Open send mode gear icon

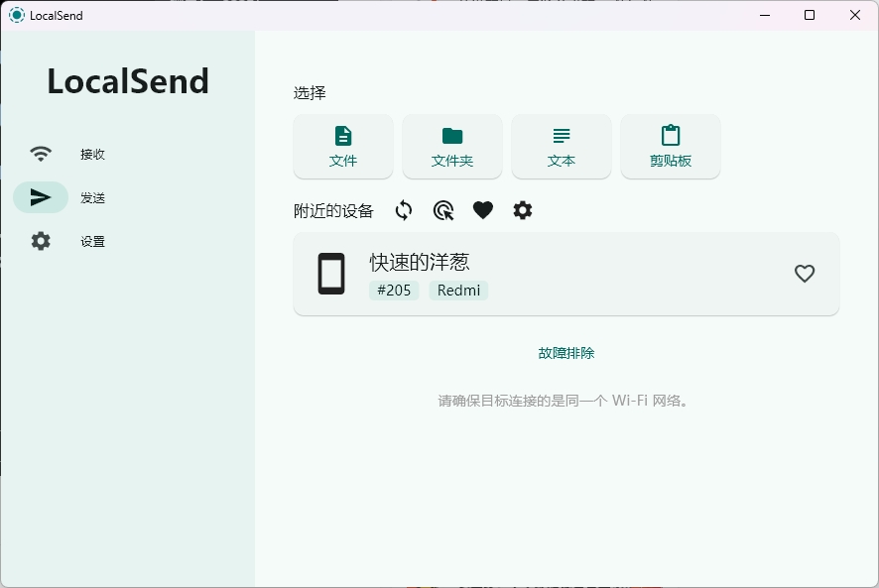point(523,211)
